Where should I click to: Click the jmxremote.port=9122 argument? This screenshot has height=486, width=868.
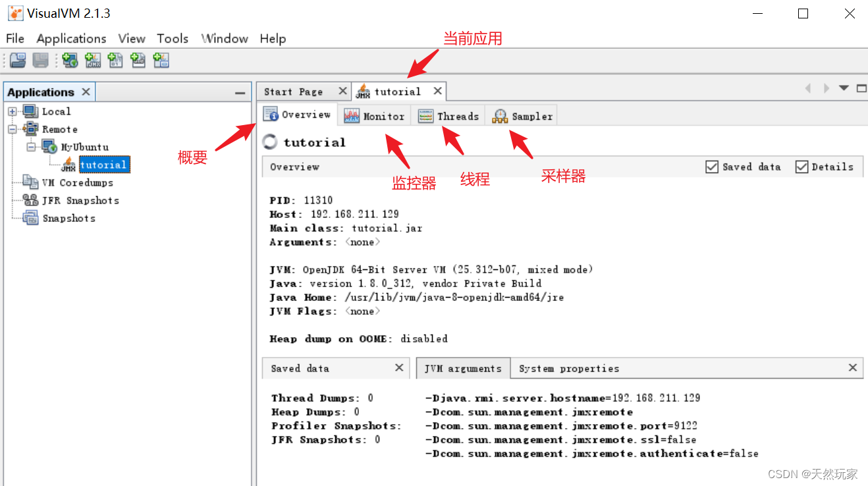(x=561, y=425)
